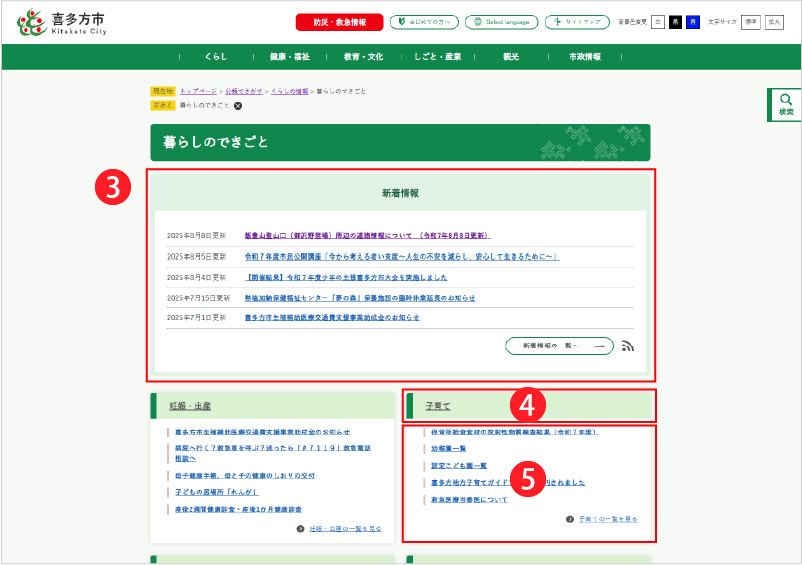Open 母子健康手帳 交付 link
Image resolution: width=802 pixels, height=565 pixels.
coord(245,476)
